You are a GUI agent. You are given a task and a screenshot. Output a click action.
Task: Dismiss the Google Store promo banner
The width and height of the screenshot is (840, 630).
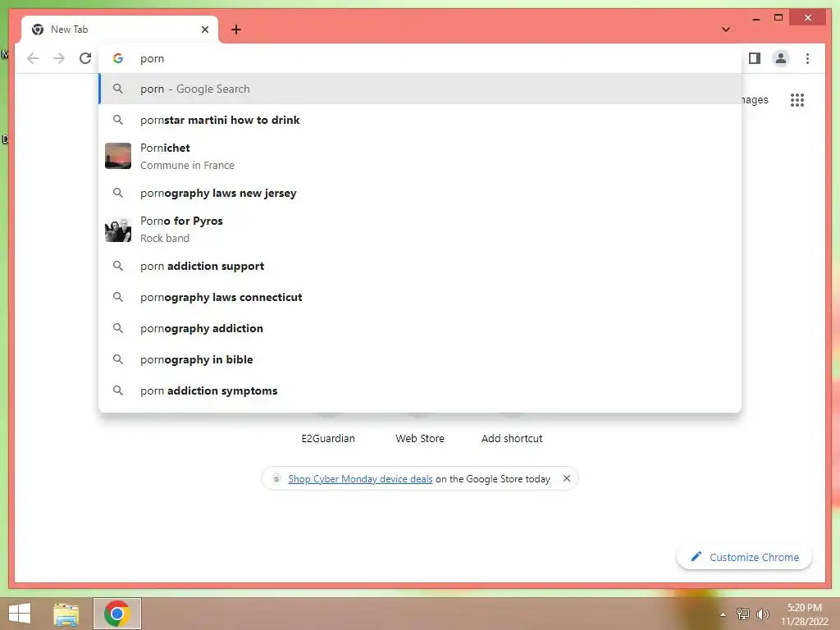coord(567,478)
